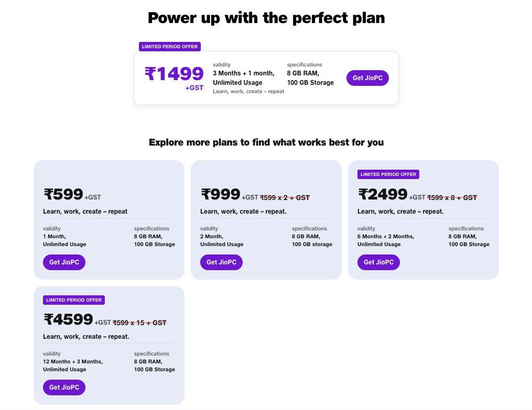The height and width of the screenshot is (410, 532).
Task: Click the Limited Period Offer badge on ₹4599 card
Action: (x=74, y=300)
